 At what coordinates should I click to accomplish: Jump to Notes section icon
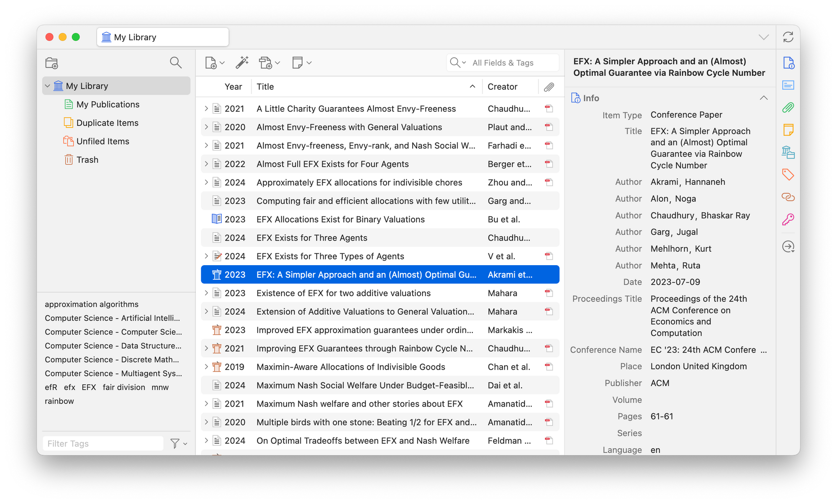tap(788, 130)
